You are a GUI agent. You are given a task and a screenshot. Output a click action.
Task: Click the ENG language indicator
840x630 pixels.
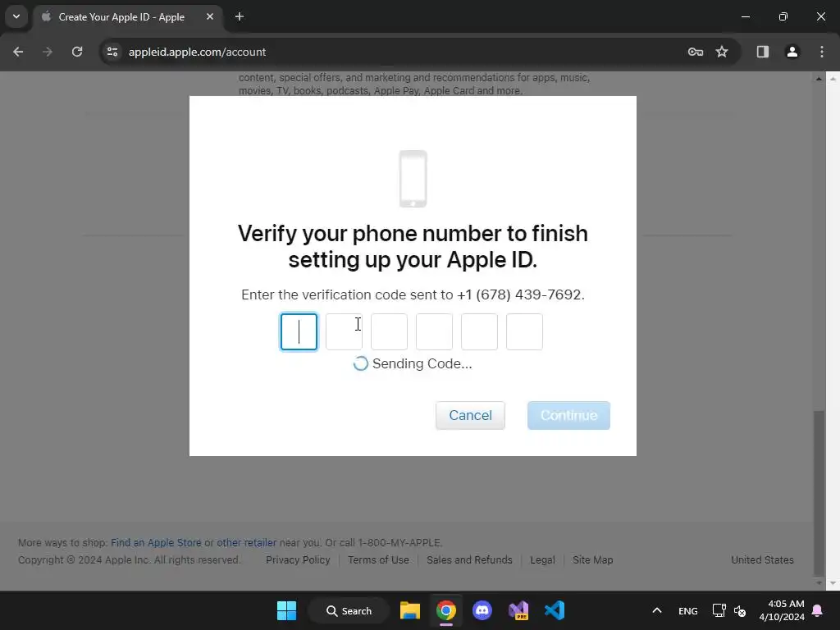[688, 610]
